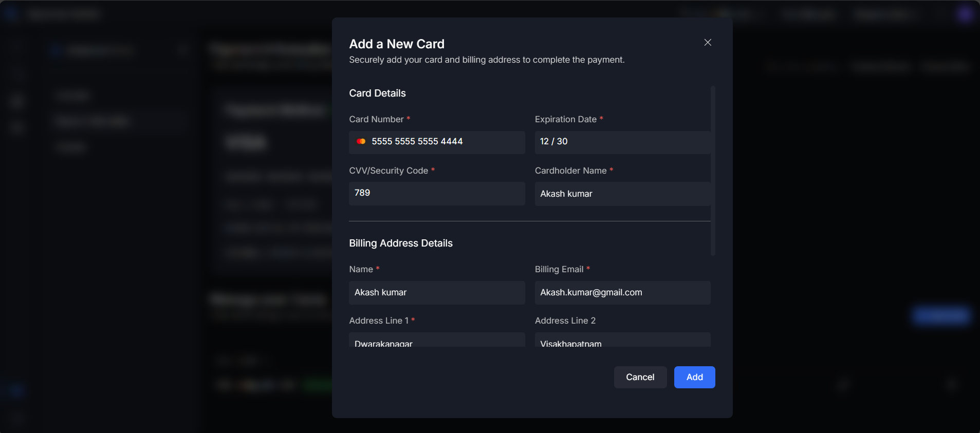Click the dialog's vertical scrollbar
This screenshot has height=433, width=980.
[713, 171]
